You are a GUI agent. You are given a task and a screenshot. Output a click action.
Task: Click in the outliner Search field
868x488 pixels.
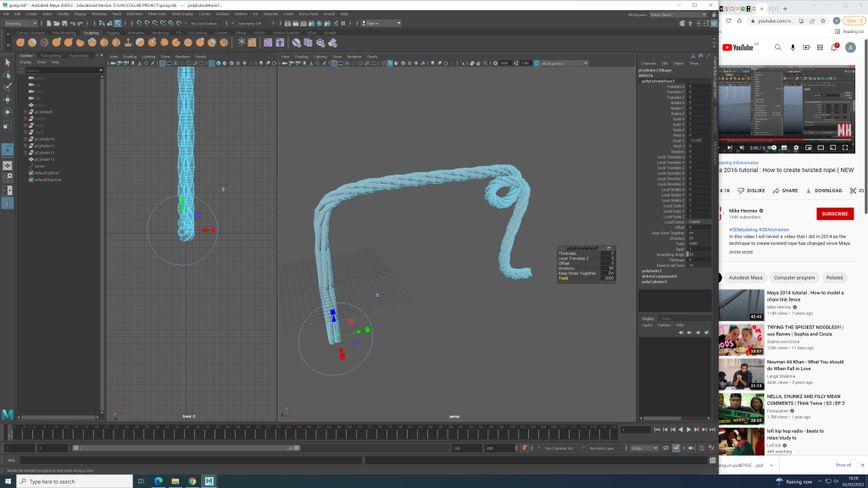click(59, 69)
